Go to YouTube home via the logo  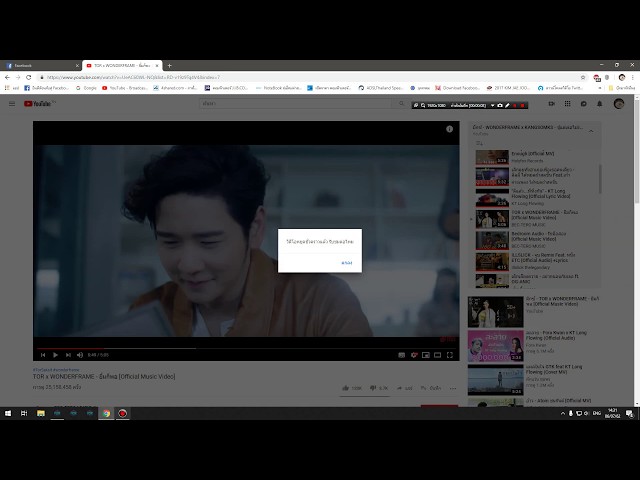[39, 104]
